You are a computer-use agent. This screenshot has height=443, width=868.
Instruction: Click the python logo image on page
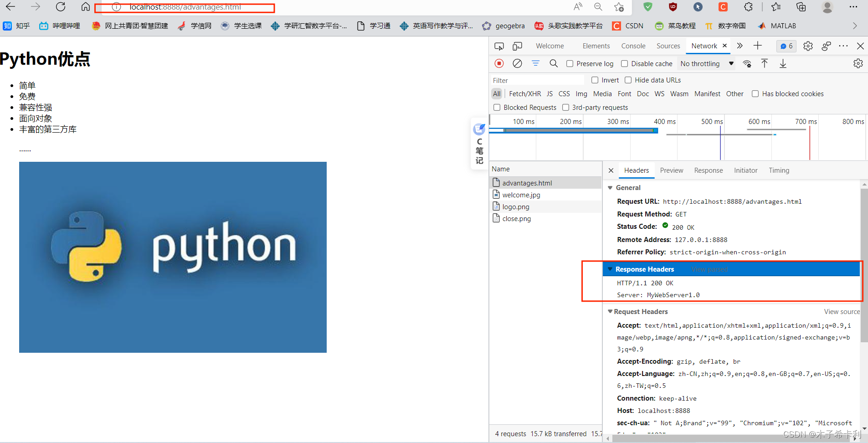point(173,257)
